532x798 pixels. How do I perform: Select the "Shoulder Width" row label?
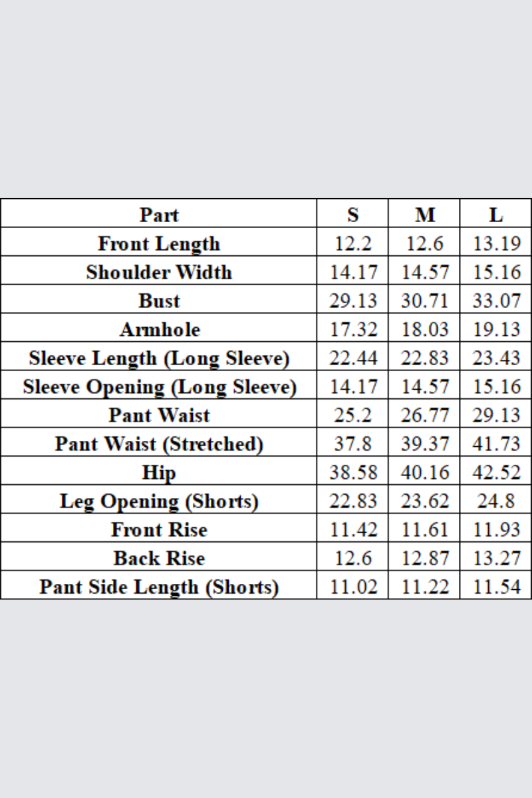point(159,272)
